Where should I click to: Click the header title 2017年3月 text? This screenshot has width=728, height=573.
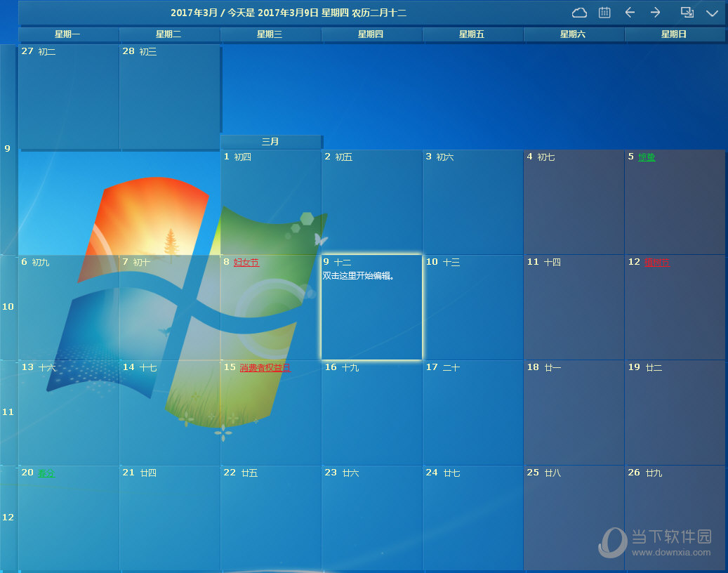pyautogui.click(x=194, y=13)
